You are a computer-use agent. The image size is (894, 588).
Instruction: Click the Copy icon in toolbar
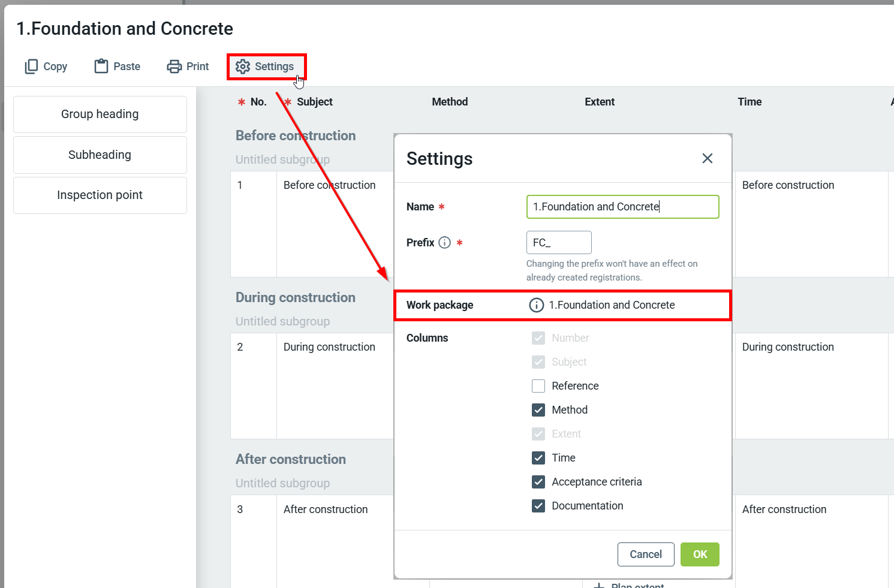(x=31, y=67)
